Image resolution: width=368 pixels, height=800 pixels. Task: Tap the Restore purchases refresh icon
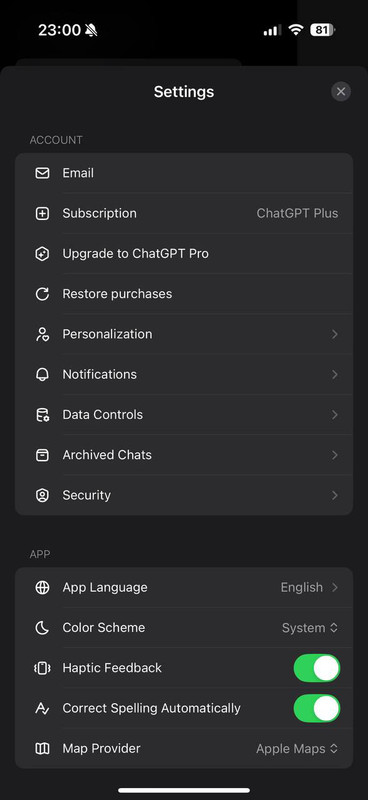point(42,294)
